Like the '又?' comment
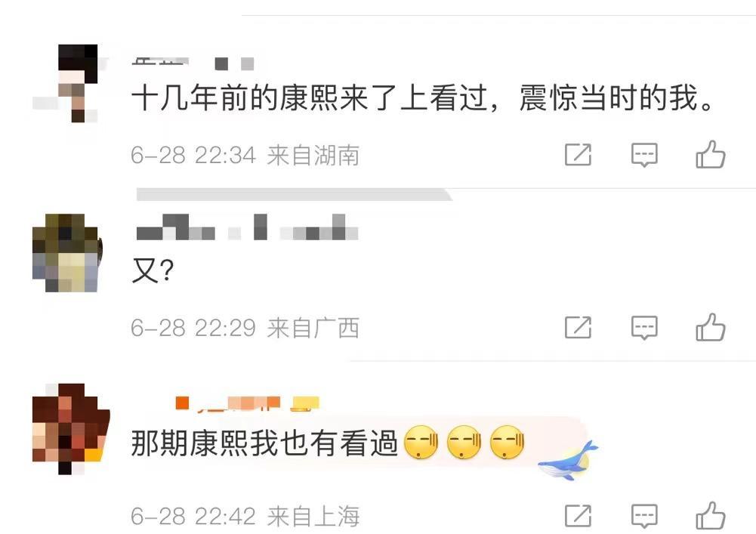 (711, 328)
